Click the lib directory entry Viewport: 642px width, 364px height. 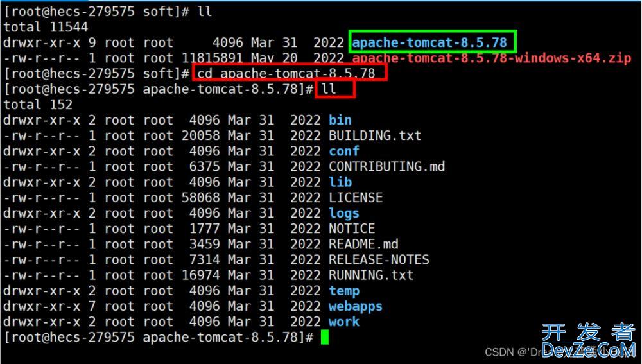[x=340, y=182]
